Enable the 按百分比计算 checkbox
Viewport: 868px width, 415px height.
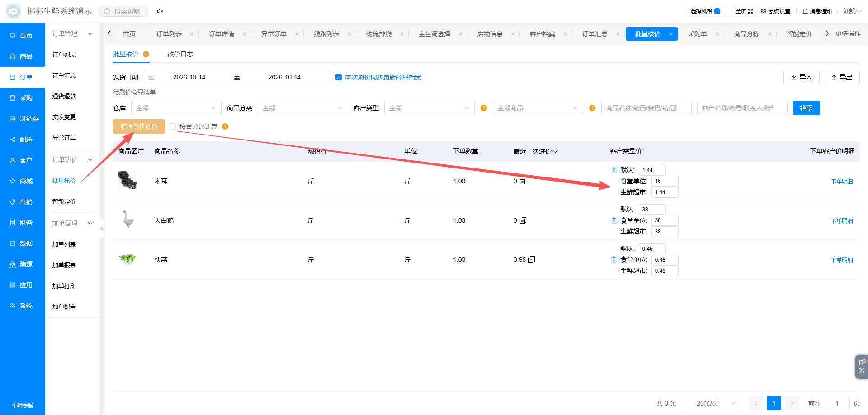[173, 126]
